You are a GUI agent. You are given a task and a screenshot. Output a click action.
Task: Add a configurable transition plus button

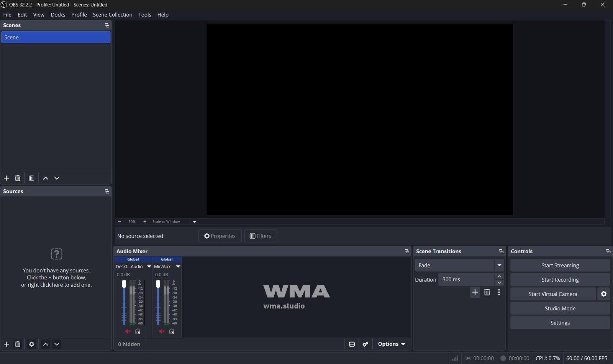pyautogui.click(x=475, y=292)
